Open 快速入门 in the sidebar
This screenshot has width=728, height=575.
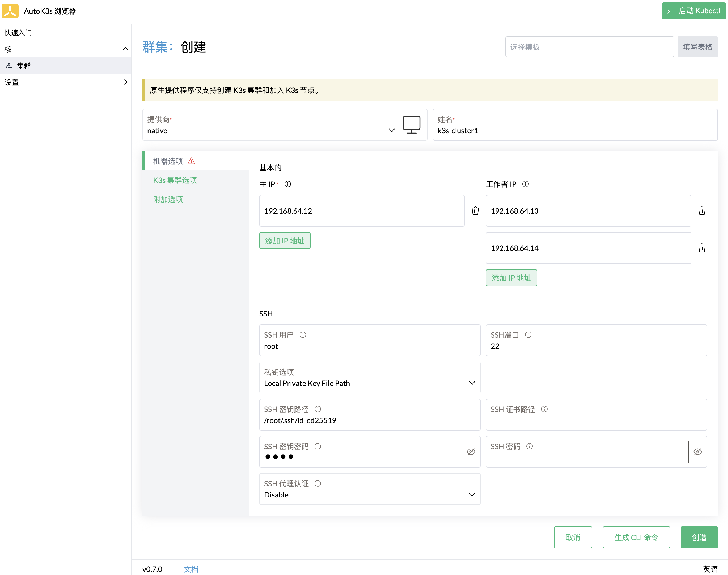tap(18, 33)
